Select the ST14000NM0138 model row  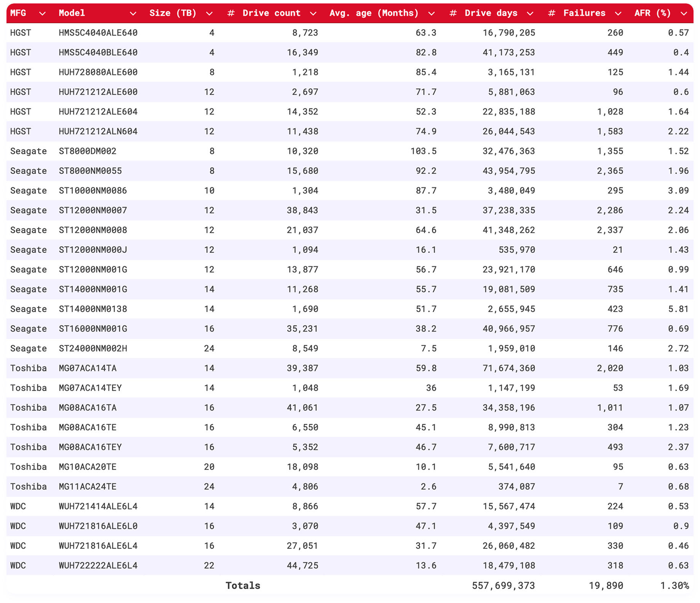(93, 309)
